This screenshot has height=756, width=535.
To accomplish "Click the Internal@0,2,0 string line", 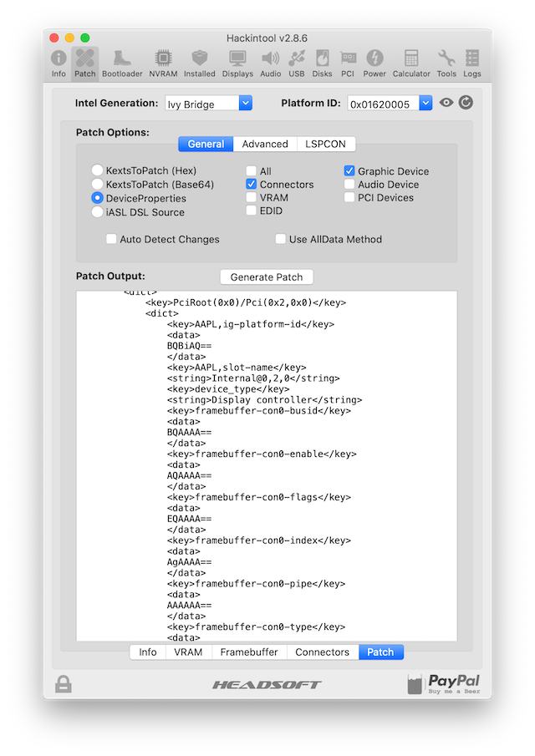I will pyautogui.click(x=253, y=378).
